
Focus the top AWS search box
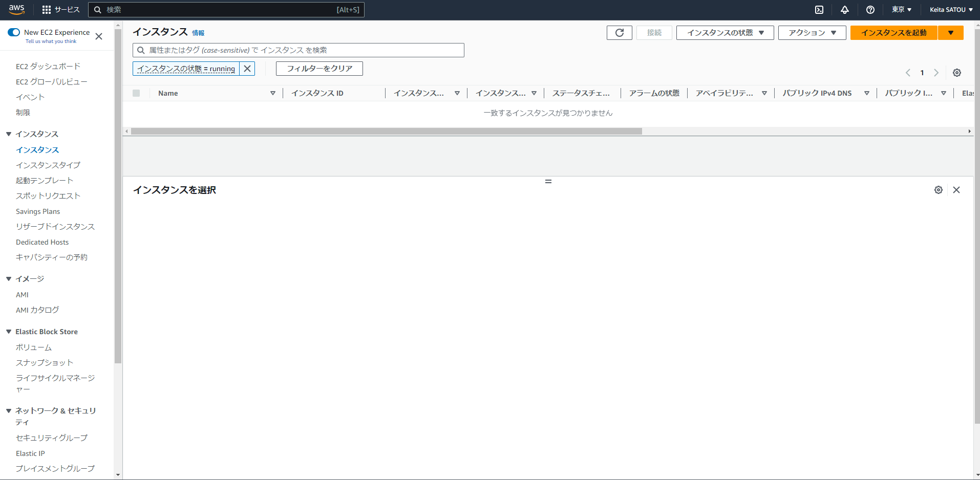(226, 10)
